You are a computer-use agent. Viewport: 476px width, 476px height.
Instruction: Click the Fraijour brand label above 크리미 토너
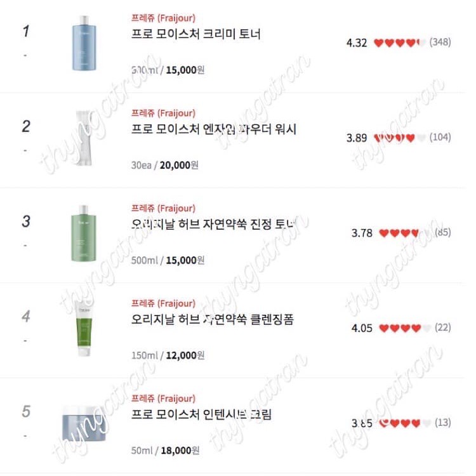point(163,18)
